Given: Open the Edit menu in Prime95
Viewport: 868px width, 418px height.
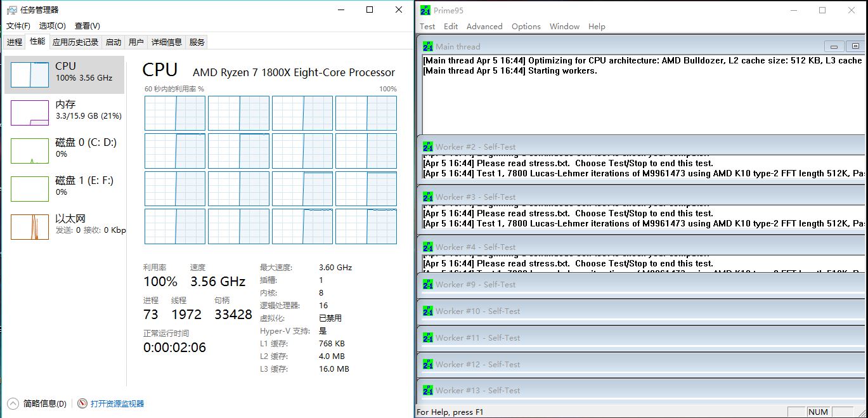Looking at the screenshot, I should (451, 27).
